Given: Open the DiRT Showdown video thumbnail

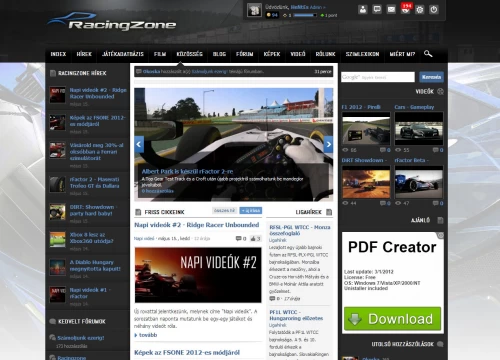Looking at the screenshot, I should tap(366, 182).
